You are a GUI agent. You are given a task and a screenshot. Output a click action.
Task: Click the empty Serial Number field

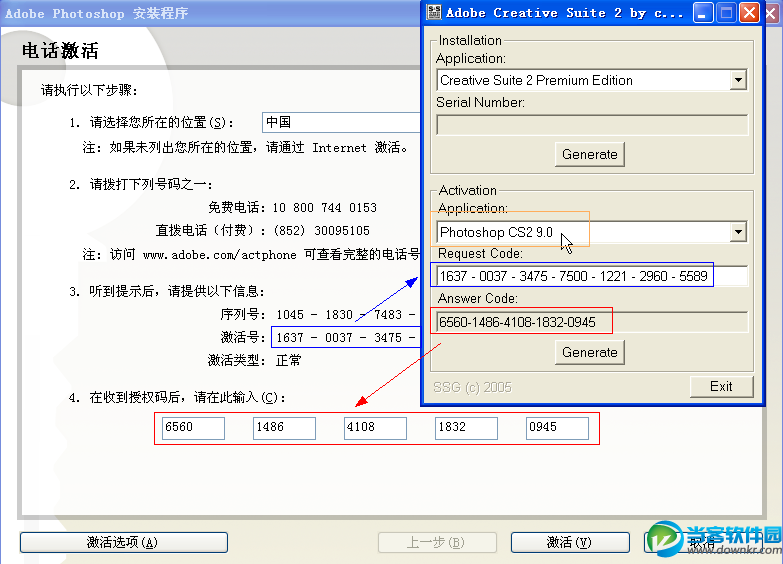coord(592,125)
